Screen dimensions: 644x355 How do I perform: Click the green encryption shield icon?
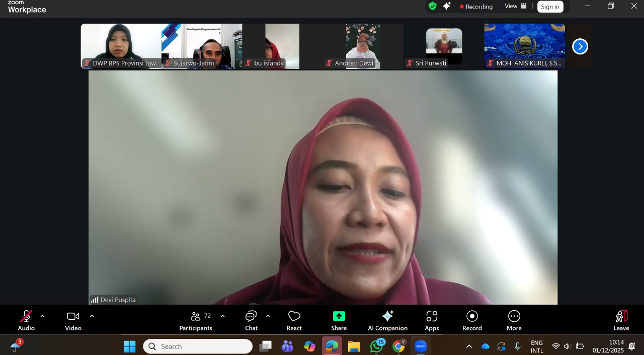[x=432, y=6]
